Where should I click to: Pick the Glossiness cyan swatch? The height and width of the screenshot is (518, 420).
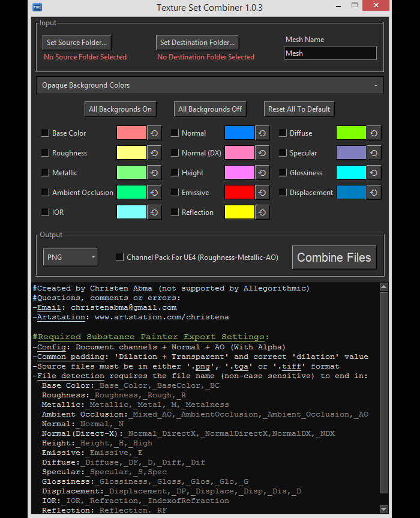pyautogui.click(x=351, y=172)
